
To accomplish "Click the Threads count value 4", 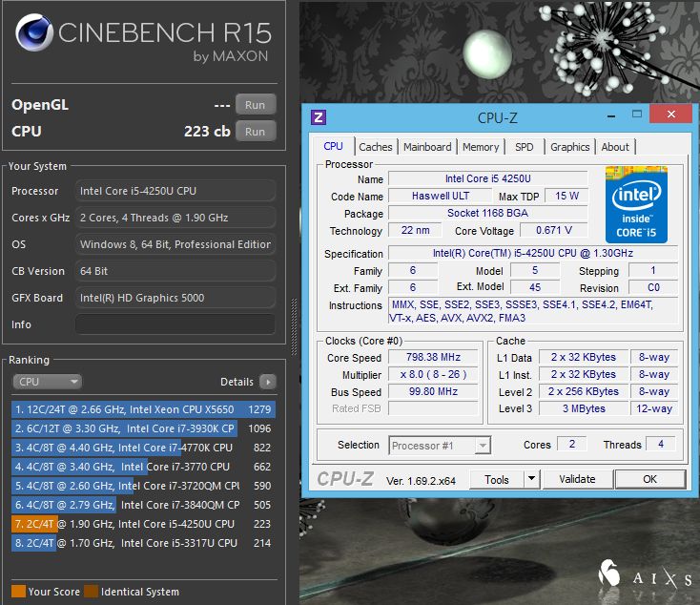I will coord(661,444).
